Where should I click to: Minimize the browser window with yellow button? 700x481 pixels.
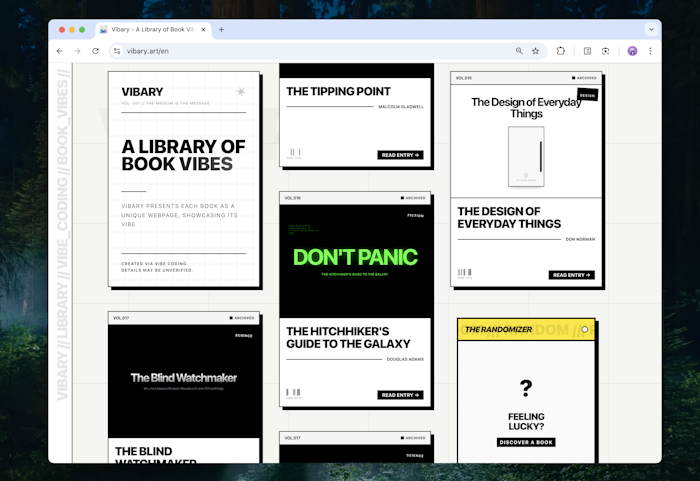(72, 29)
